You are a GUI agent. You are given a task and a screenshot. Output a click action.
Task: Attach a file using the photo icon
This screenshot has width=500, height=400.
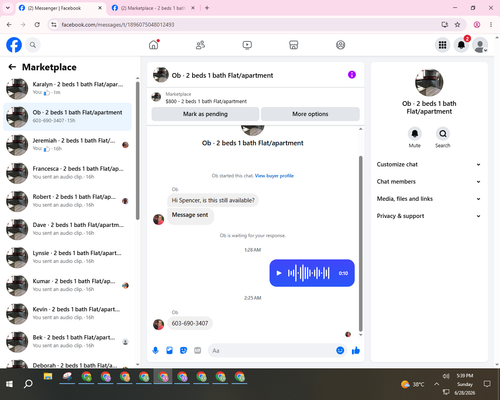coord(169,350)
